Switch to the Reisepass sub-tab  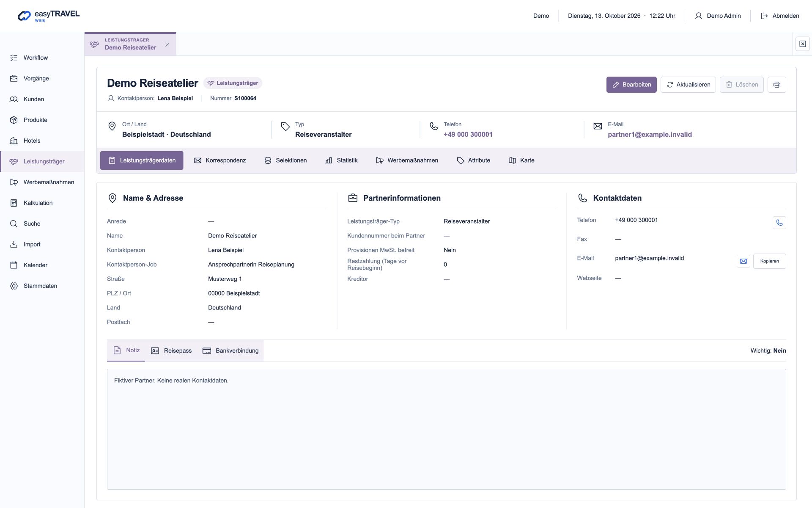(171, 351)
